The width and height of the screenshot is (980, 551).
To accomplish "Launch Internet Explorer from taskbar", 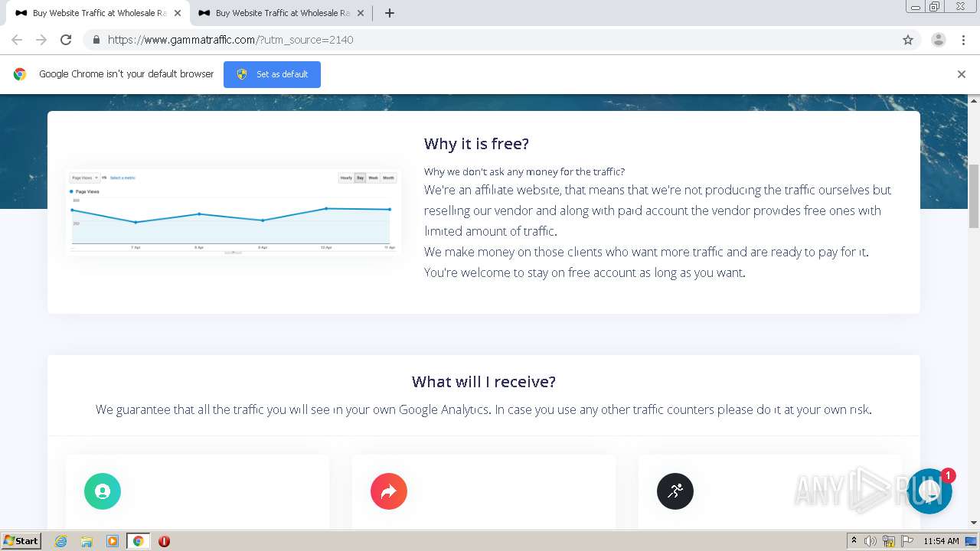I will point(60,541).
